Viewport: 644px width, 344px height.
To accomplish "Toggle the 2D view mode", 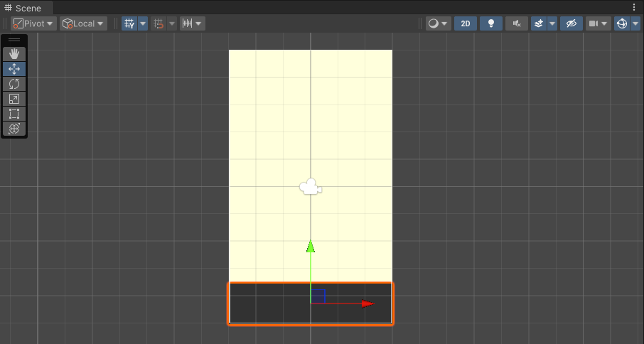I will click(466, 23).
